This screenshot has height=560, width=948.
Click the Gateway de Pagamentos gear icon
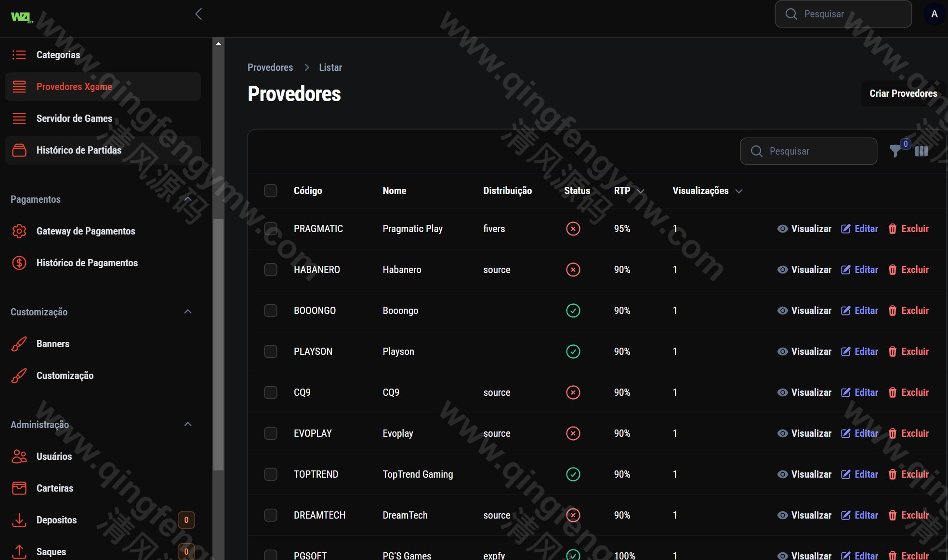[x=19, y=231]
